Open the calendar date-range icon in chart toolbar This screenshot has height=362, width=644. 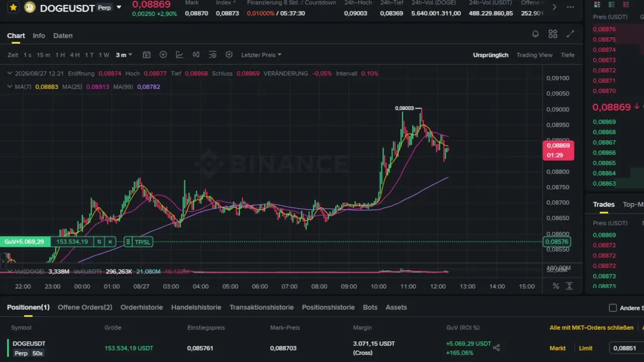coord(146,55)
